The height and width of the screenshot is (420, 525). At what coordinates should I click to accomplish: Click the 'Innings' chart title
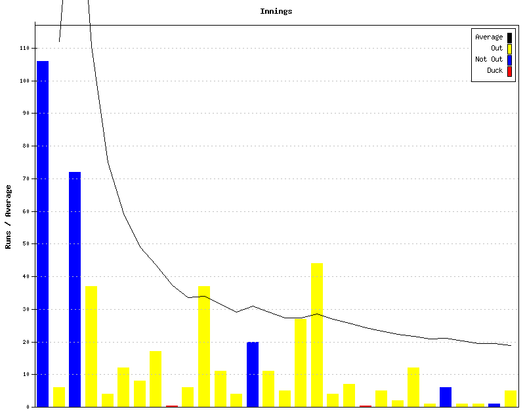(x=276, y=11)
